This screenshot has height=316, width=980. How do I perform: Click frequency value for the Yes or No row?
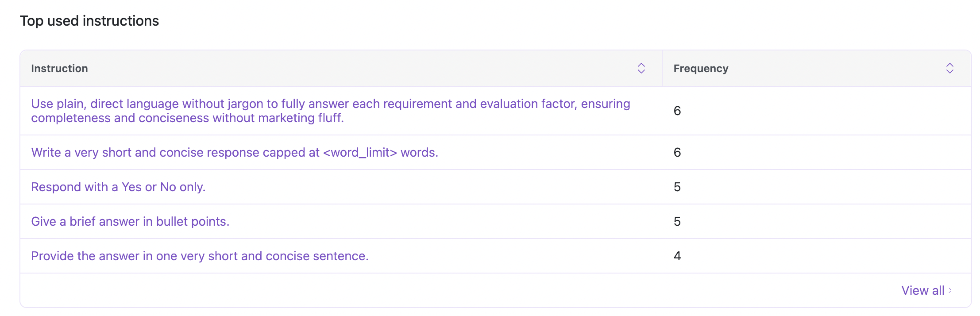pos(677,187)
